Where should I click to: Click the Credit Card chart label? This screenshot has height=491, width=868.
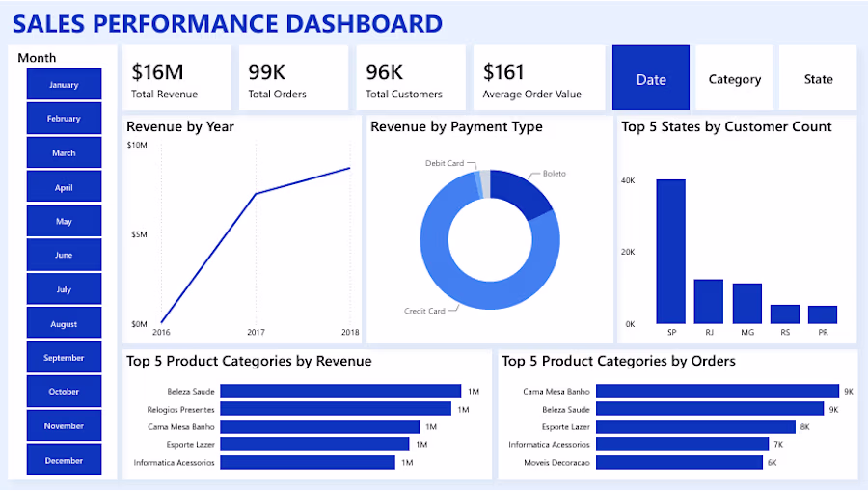click(x=424, y=311)
